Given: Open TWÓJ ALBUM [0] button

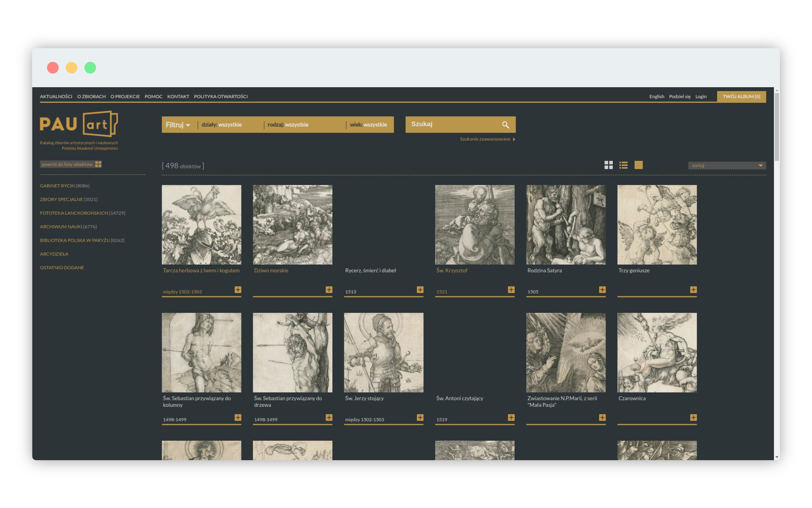Looking at the screenshot, I should (741, 97).
